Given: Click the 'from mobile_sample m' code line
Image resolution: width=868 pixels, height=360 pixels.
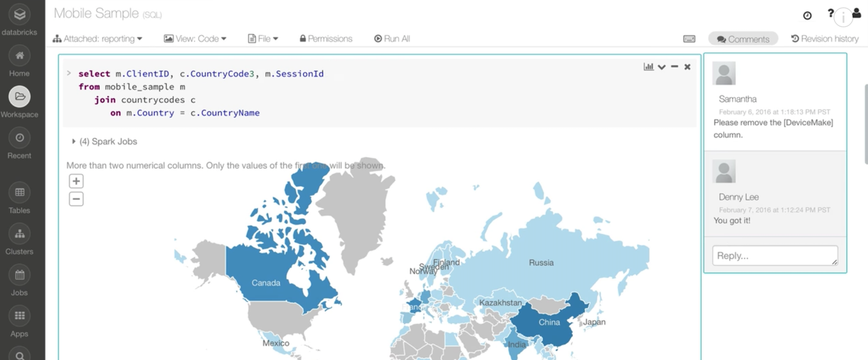Looking at the screenshot, I should point(131,87).
